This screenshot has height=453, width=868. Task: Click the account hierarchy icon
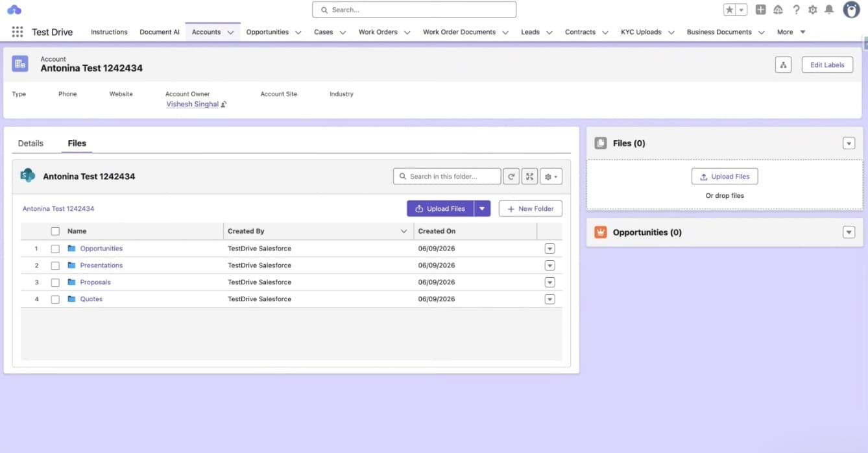click(783, 65)
